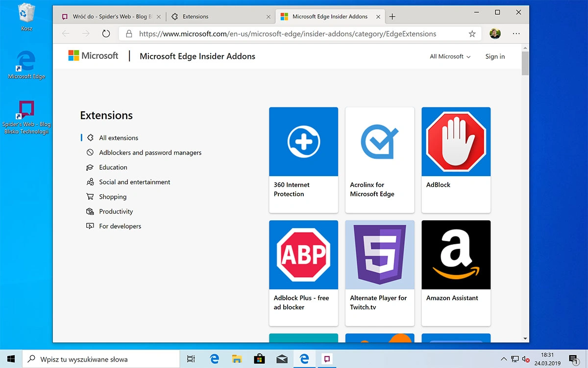Click the favorites star in address bar
This screenshot has width=588, height=368.
(x=472, y=34)
